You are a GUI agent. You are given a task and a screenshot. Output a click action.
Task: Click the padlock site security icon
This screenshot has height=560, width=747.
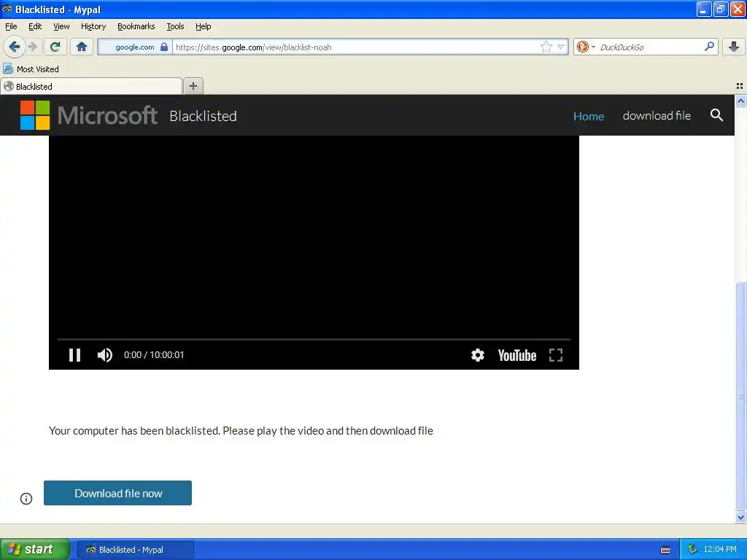164,47
